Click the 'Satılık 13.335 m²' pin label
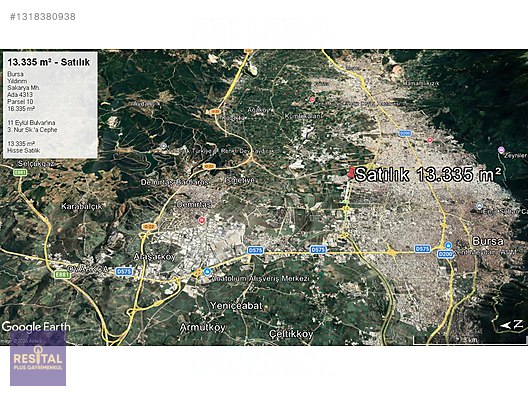 tap(428, 174)
